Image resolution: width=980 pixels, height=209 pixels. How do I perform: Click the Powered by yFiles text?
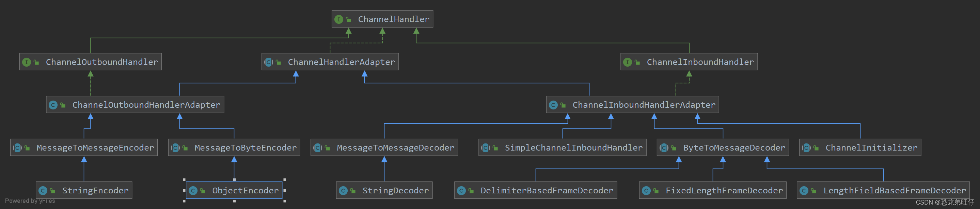coord(30,201)
